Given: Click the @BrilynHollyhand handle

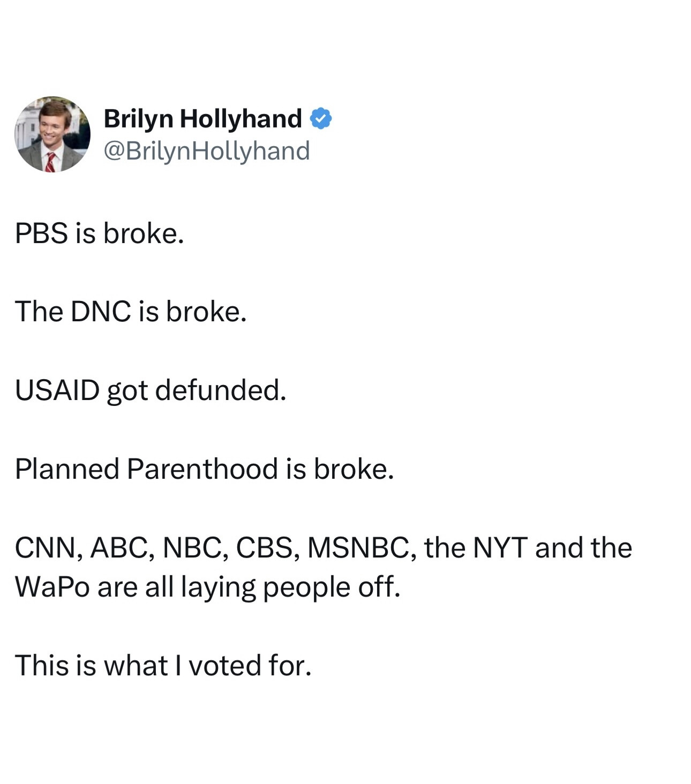Looking at the screenshot, I should tap(206, 150).
